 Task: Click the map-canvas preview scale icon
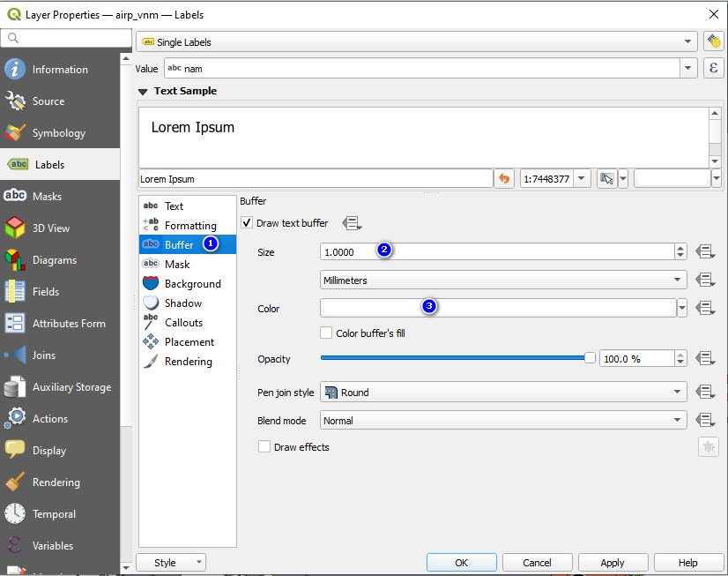tap(607, 179)
